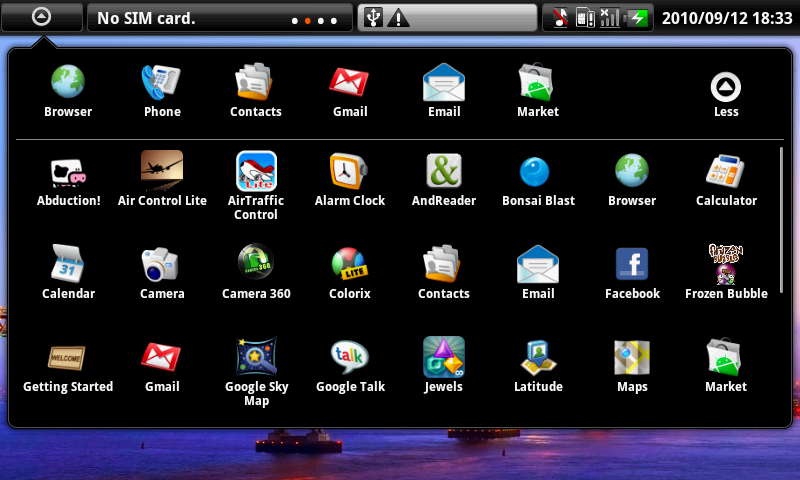Open Market next to Maps

tap(726, 365)
